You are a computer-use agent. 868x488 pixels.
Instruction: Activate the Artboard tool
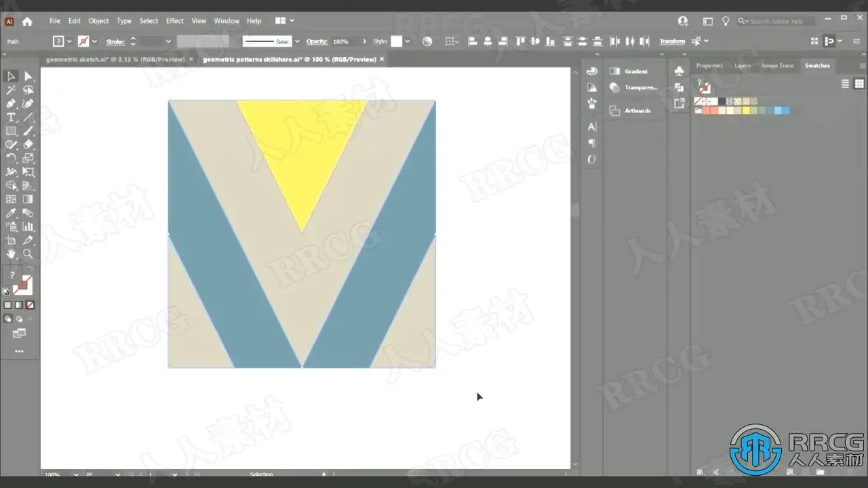11,241
